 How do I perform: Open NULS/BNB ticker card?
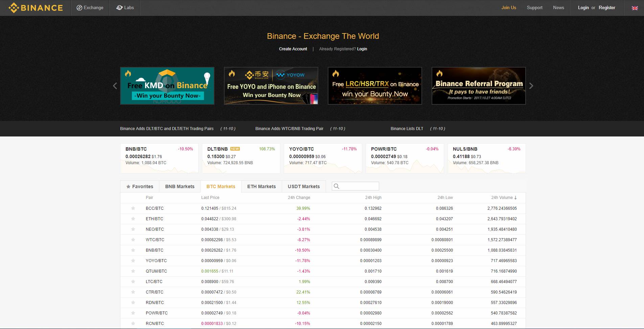pos(487,158)
